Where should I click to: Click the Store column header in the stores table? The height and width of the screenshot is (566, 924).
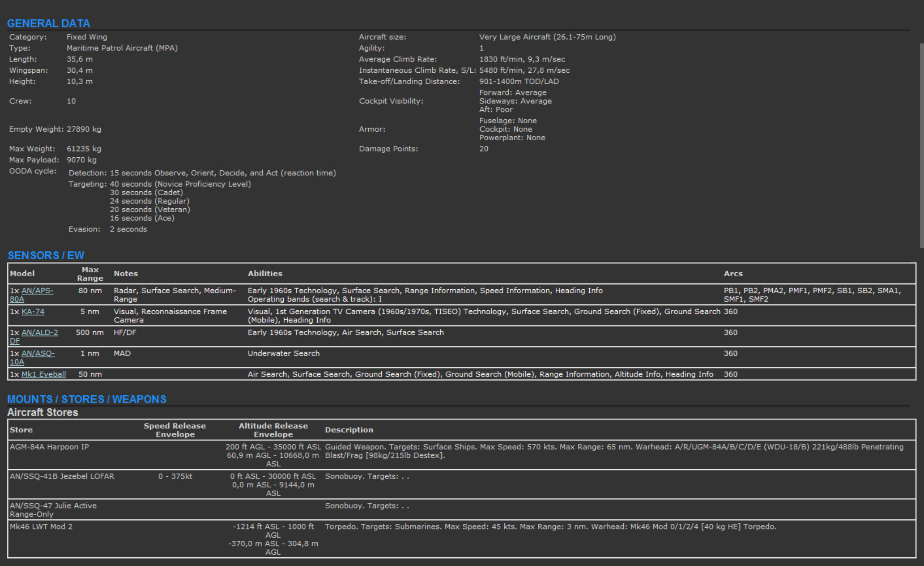pyautogui.click(x=21, y=430)
